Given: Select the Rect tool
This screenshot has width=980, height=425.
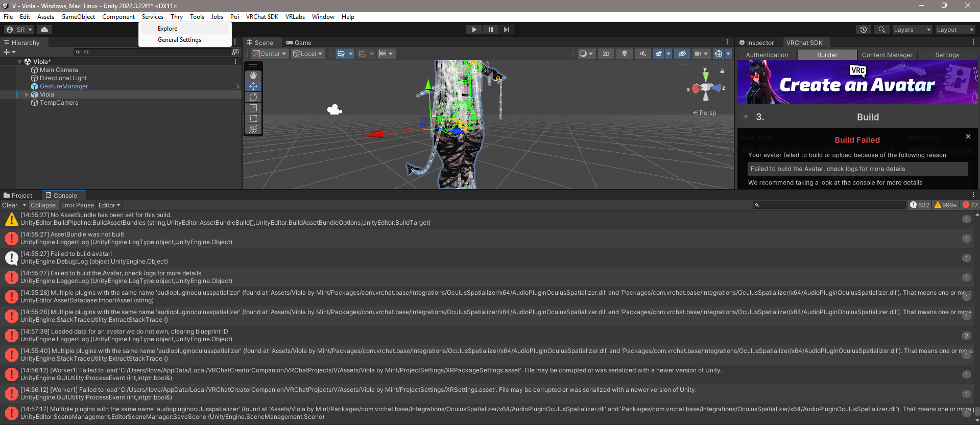Looking at the screenshot, I should [253, 119].
